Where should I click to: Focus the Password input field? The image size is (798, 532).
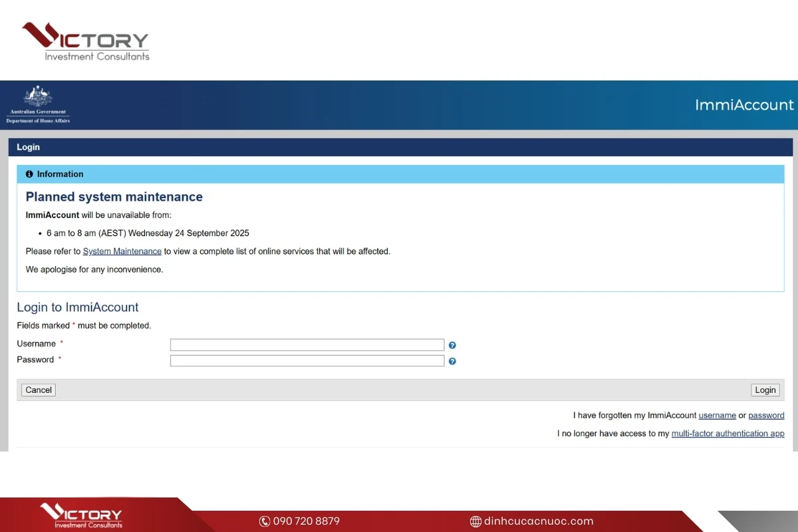click(x=307, y=360)
